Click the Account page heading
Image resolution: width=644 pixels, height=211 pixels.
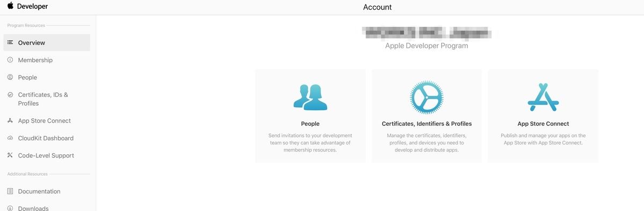pyautogui.click(x=377, y=7)
